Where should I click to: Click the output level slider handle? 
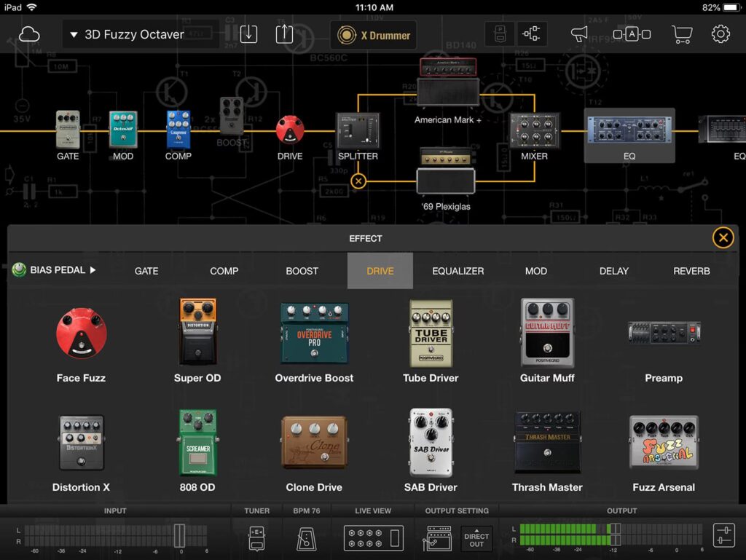(615, 535)
